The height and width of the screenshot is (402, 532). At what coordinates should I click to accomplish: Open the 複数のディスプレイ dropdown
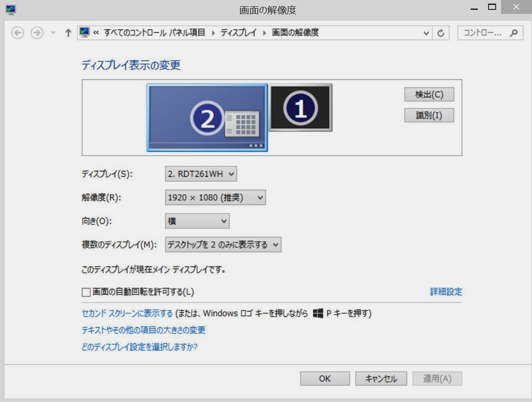tap(223, 245)
